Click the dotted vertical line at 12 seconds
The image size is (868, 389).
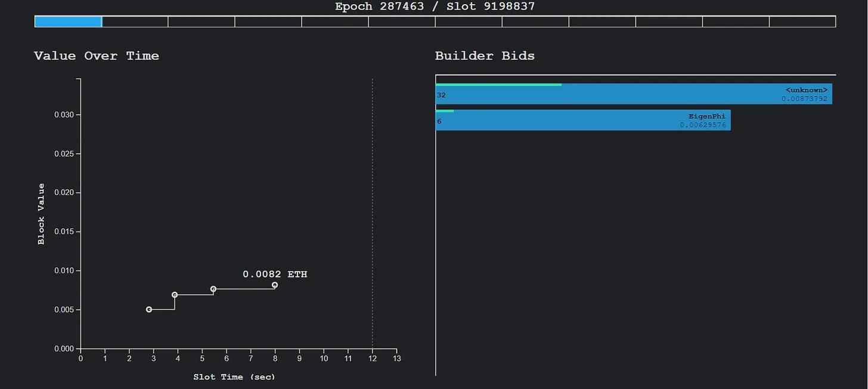tap(373, 209)
